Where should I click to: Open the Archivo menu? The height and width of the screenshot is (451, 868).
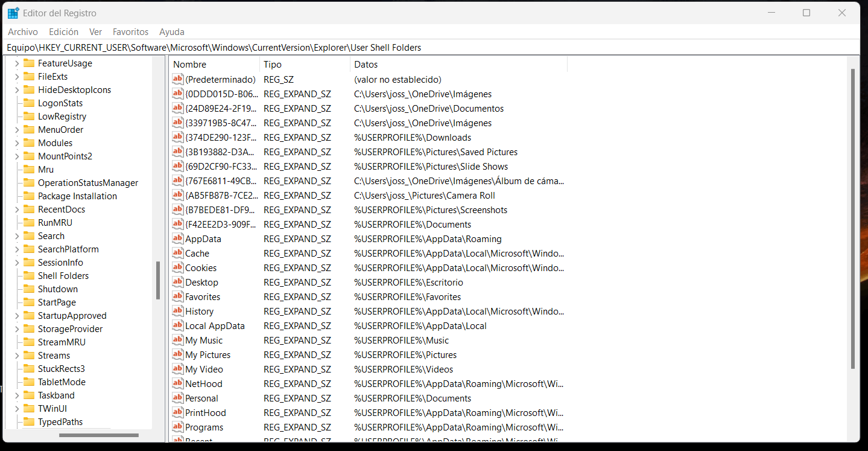pyautogui.click(x=23, y=31)
